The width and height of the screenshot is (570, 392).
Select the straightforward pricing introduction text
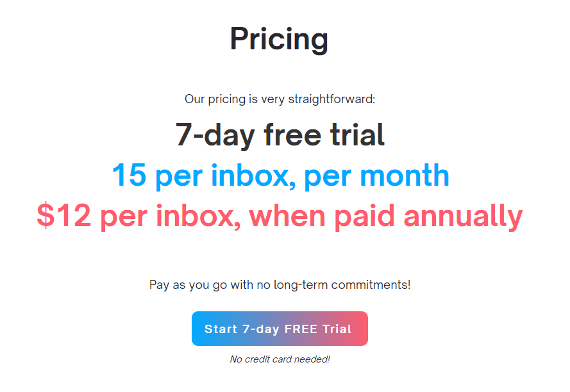point(280,99)
